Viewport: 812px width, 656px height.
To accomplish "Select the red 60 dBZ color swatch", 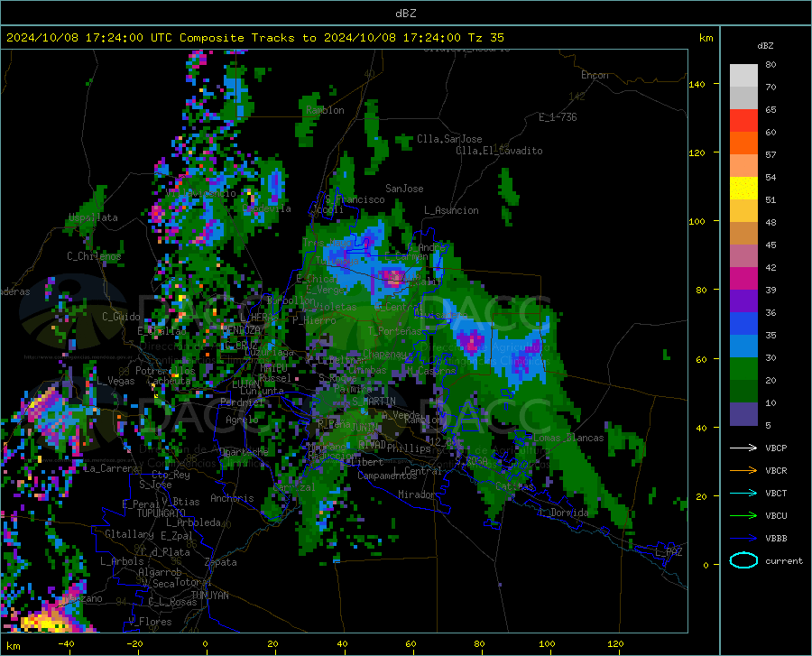I will [x=743, y=121].
